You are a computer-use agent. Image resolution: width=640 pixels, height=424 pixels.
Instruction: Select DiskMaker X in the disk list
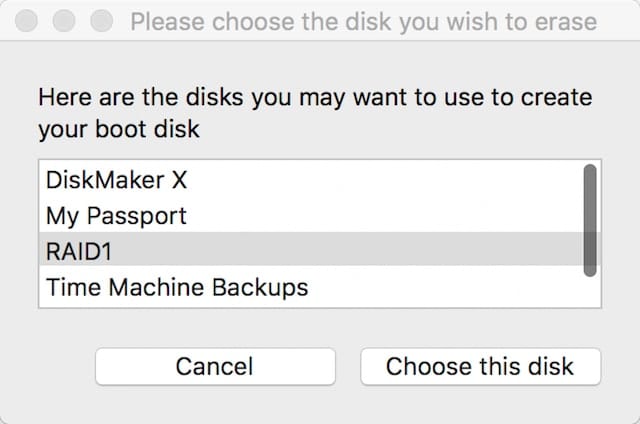click(x=118, y=181)
